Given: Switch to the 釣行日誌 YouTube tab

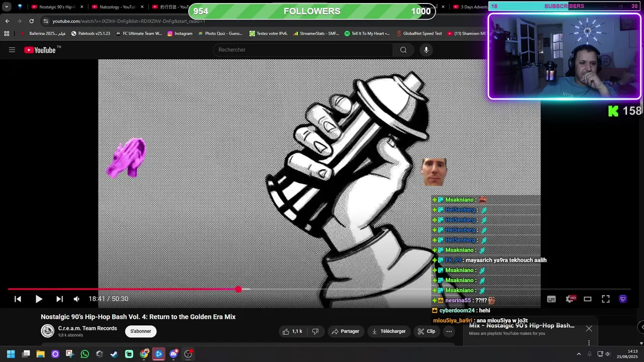Looking at the screenshot, I should (x=170, y=7).
